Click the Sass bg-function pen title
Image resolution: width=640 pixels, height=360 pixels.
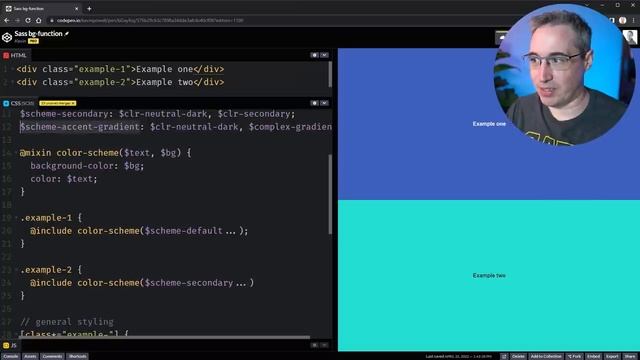tap(38, 33)
